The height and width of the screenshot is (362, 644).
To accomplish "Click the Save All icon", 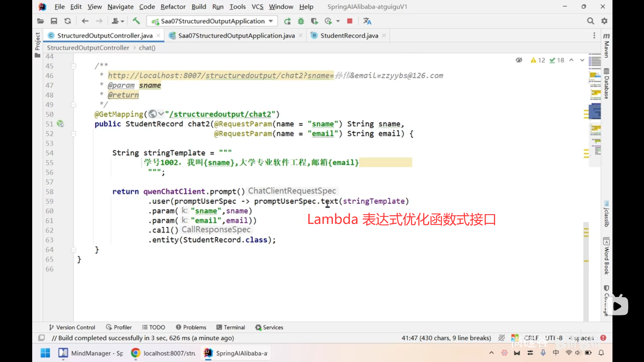I will coord(54,21).
